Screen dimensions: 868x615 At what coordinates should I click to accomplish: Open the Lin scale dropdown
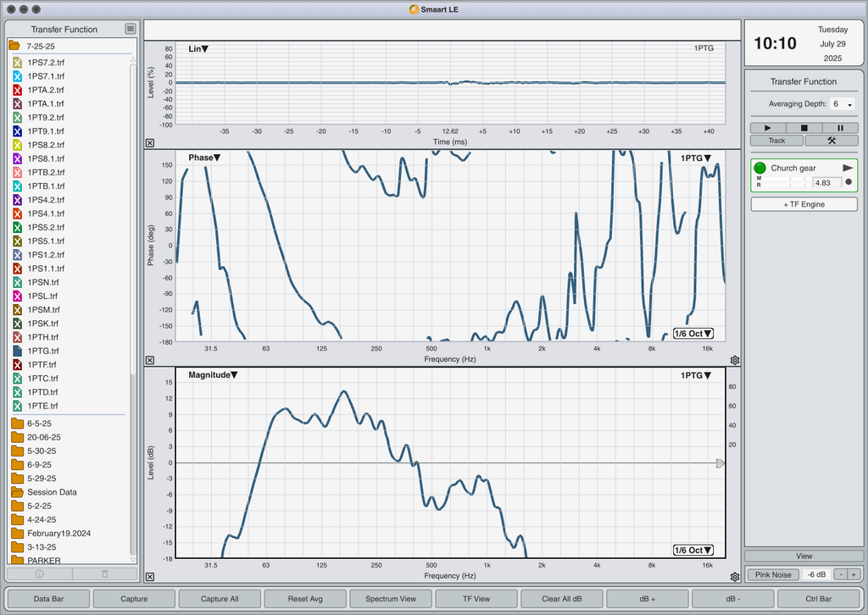[x=198, y=48]
